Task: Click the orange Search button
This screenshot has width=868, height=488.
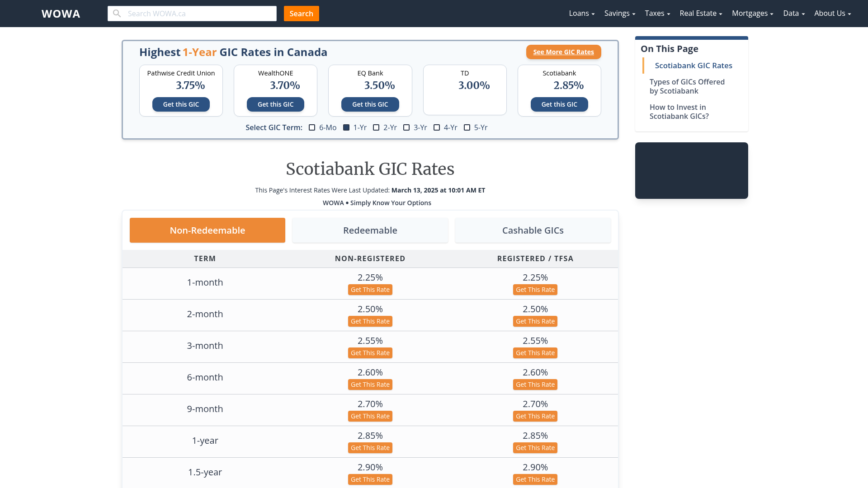Action: 302,14
